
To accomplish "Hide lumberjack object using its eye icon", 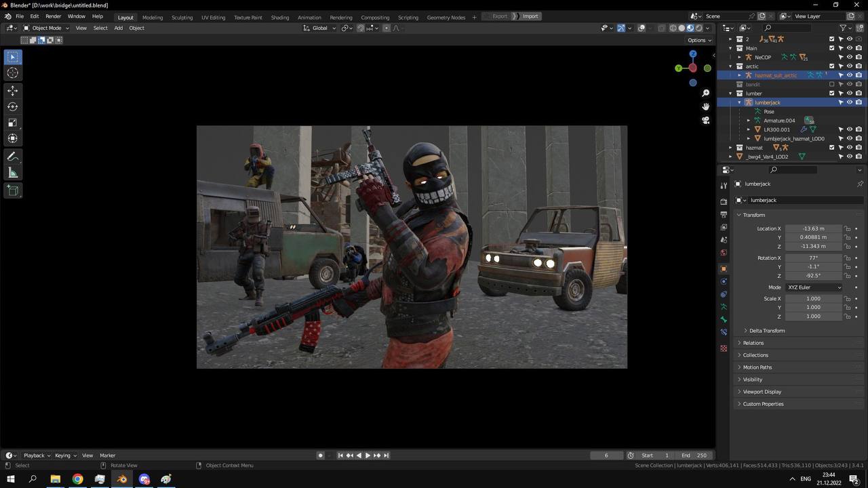I will pyautogui.click(x=850, y=102).
